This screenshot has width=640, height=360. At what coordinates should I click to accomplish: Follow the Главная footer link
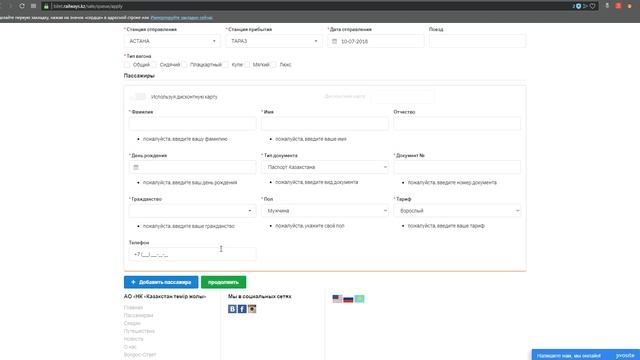[133, 307]
